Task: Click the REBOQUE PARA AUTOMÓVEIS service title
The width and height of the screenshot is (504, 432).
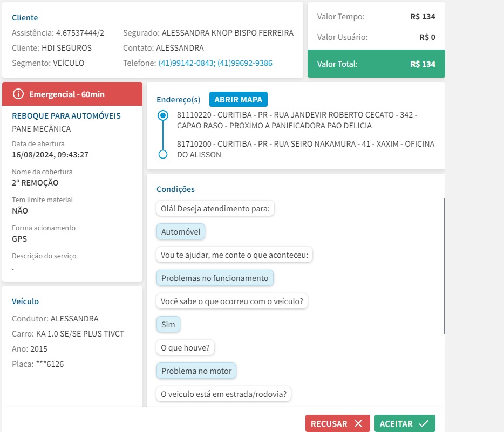Action: (x=66, y=116)
